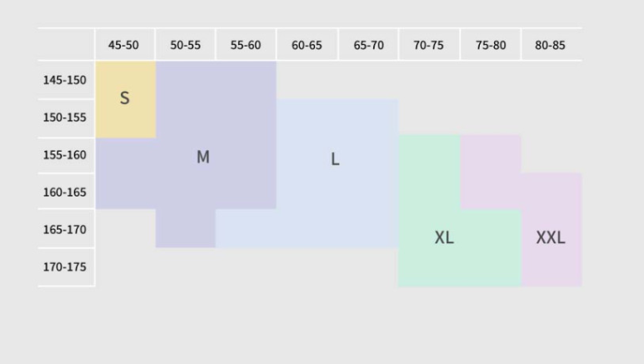Click the 65-70 weight column header
The width and height of the screenshot is (644, 364).
(x=368, y=45)
